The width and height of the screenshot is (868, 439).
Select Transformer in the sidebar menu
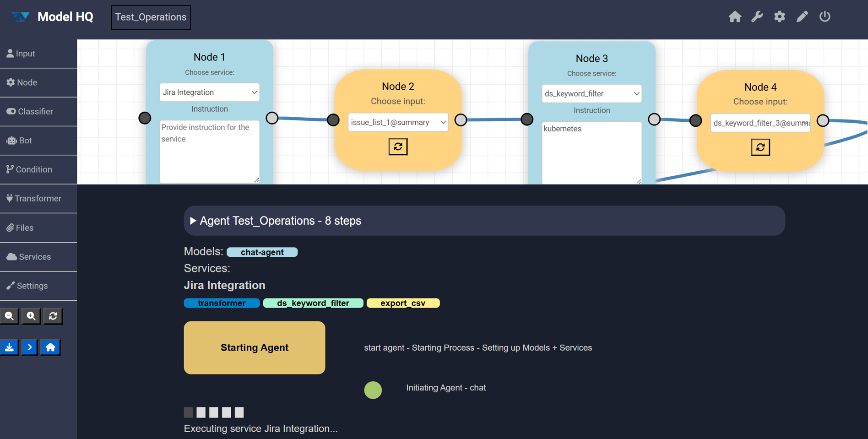pyautogui.click(x=38, y=199)
